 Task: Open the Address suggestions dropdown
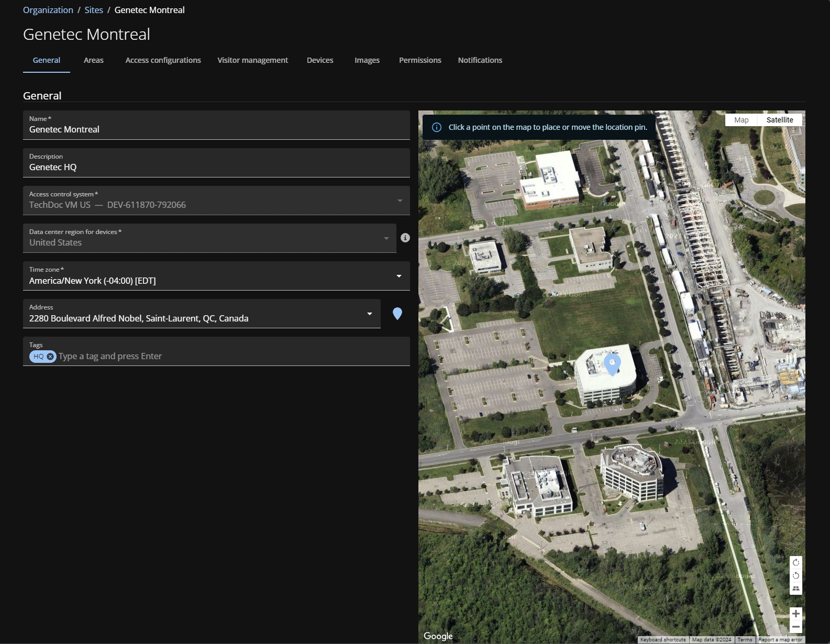tap(370, 314)
